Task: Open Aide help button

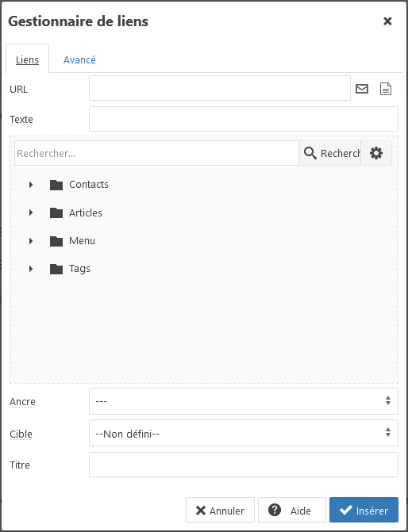Action: point(292,510)
